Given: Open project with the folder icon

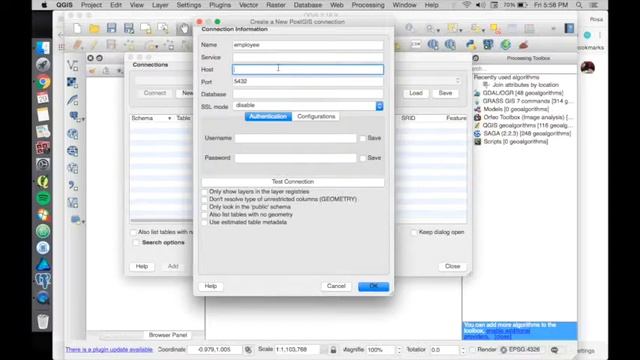Looking at the screenshot, I should point(94,28).
